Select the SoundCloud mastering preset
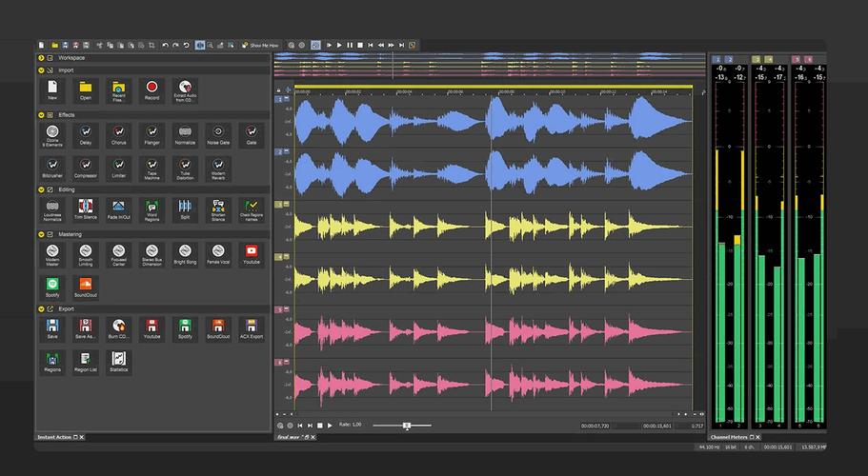This screenshot has width=868, height=476. (85, 285)
